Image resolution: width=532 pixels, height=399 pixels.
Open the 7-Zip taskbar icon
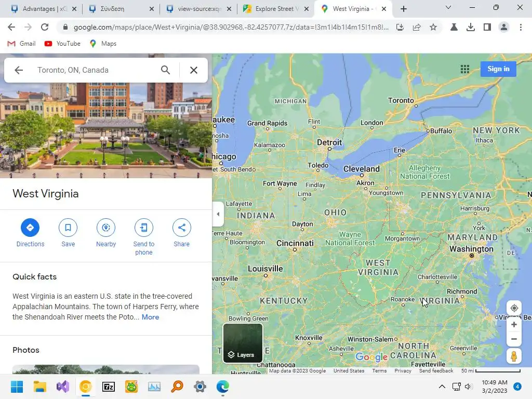pyautogui.click(x=109, y=387)
